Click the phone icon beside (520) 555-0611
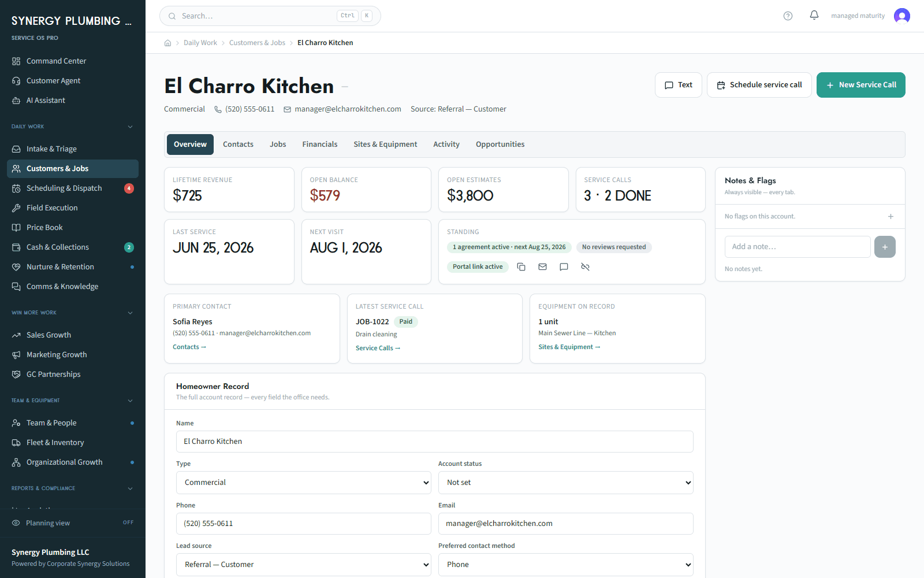Image resolution: width=924 pixels, height=578 pixels. coord(218,109)
